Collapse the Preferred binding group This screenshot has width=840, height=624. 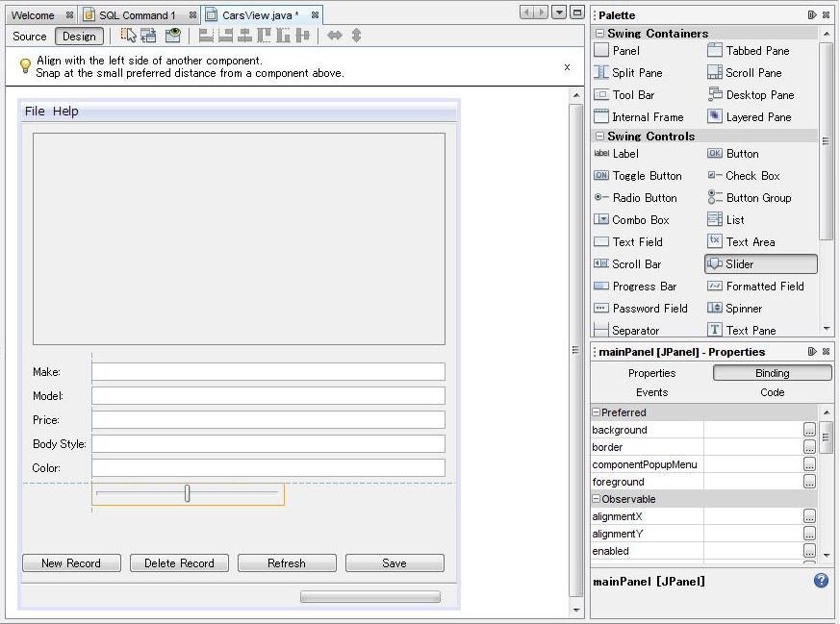tap(596, 412)
